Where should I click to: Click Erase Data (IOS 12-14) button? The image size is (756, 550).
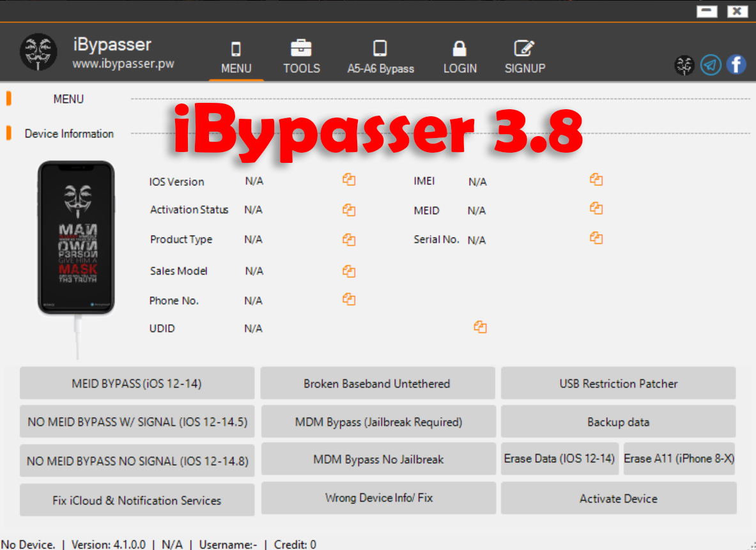[560, 459]
